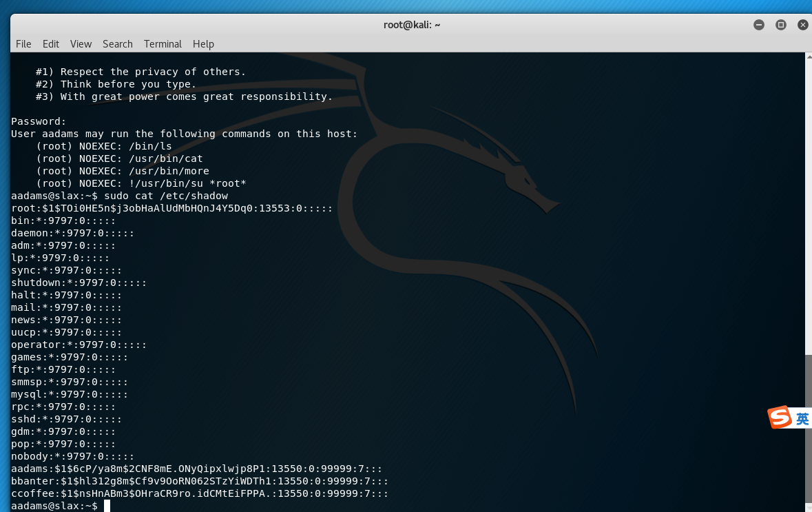Screen dimensions: 812x512
Task: Click the '(root) NOEXEC: /bin/ls' line
Action: click(x=103, y=146)
